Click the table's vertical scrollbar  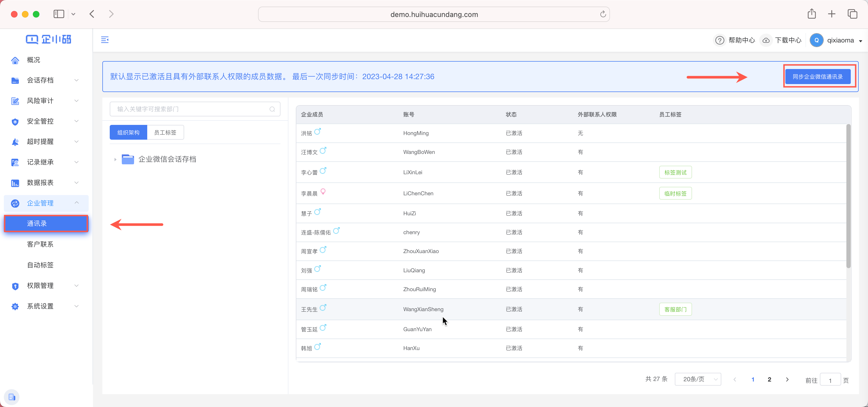pos(848,196)
